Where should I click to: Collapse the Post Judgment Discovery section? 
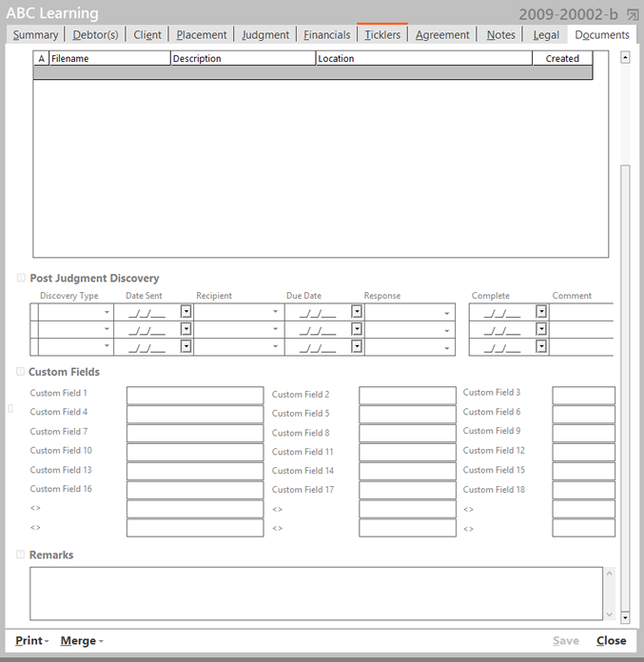click(x=21, y=278)
